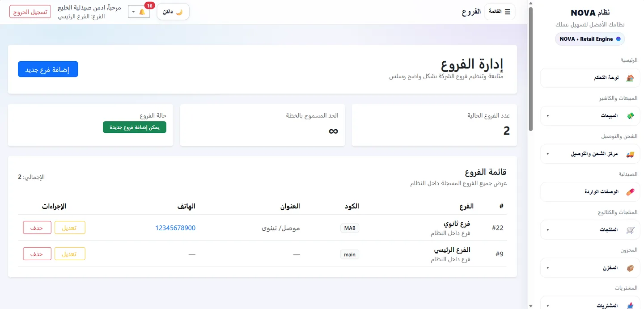Click branch name فرع ثانوي
Viewport: 644px width, 309px height.
(457, 224)
